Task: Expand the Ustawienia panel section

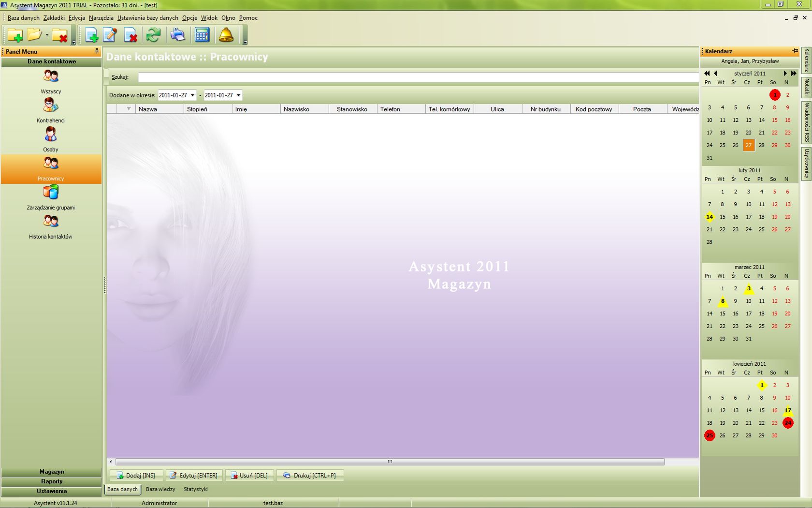Action: click(x=51, y=491)
